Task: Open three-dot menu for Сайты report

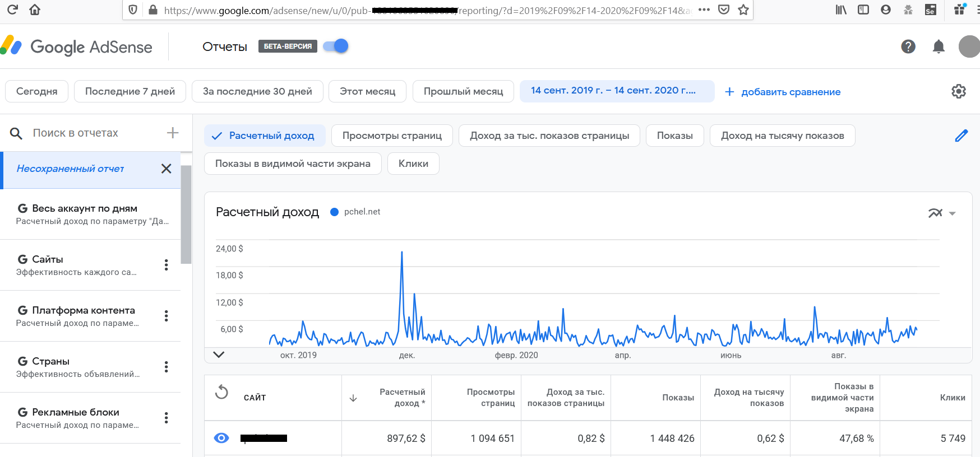Action: coord(166,265)
